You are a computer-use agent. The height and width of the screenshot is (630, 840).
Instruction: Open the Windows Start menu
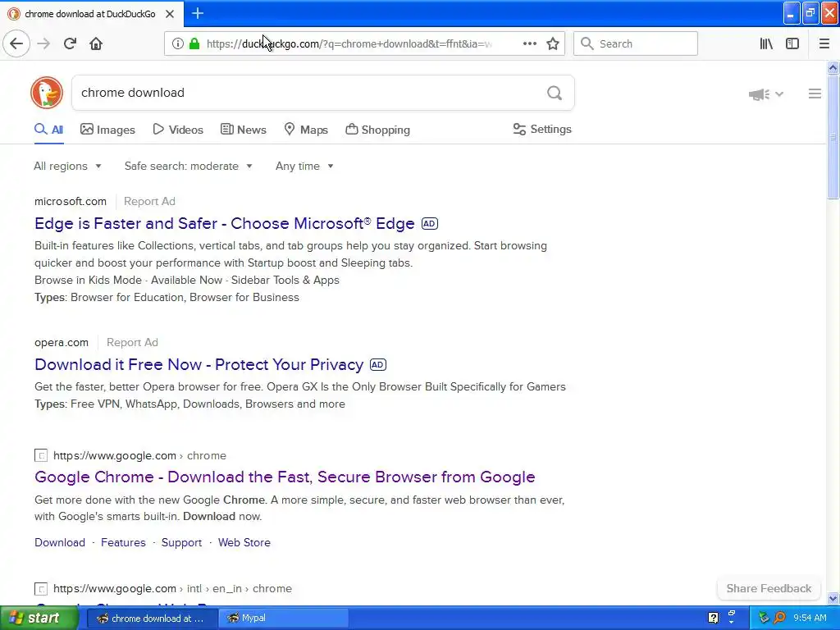pos(39,618)
